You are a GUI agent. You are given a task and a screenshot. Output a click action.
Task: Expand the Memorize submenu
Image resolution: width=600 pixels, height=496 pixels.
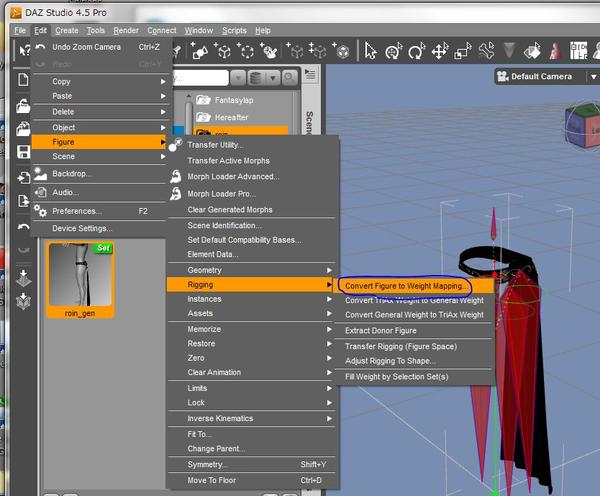(251, 329)
